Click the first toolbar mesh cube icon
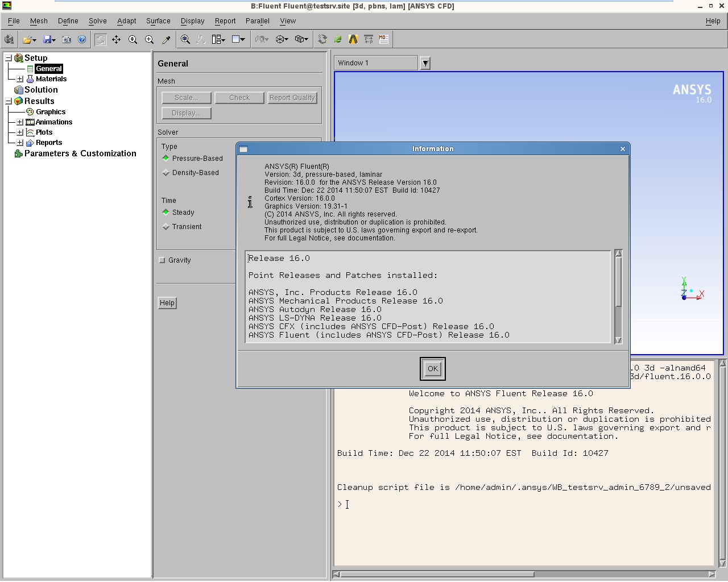Image resolution: width=728 pixels, height=582 pixels. [x=9, y=40]
